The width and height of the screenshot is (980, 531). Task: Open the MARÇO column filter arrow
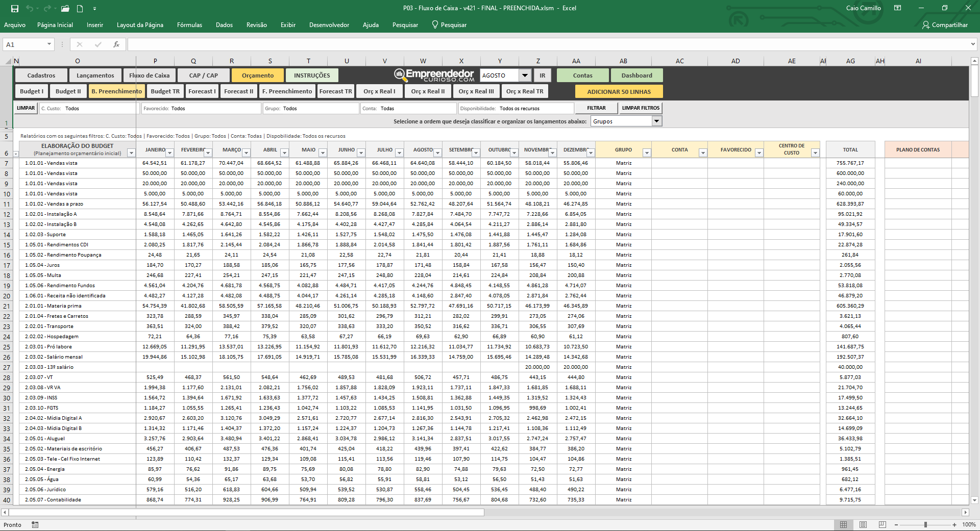point(247,153)
